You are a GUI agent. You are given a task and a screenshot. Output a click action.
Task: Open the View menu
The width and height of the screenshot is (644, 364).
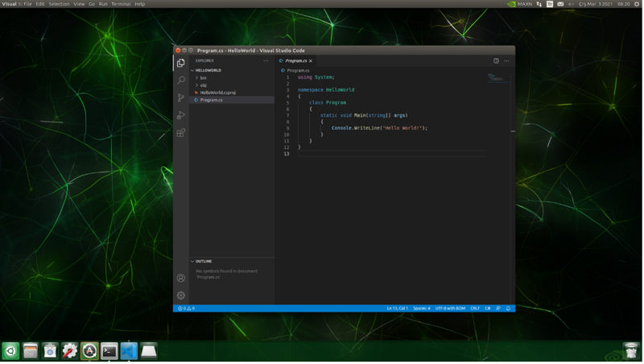[x=79, y=4]
